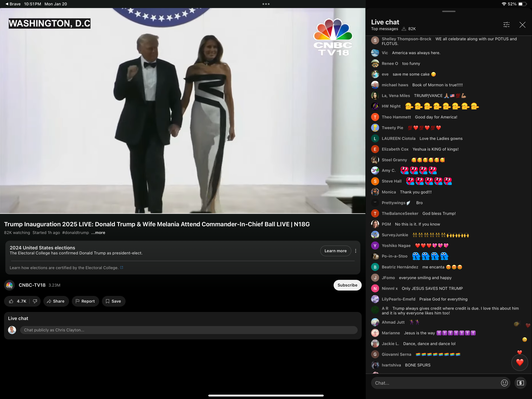Close the Live chat panel
The width and height of the screenshot is (532, 399).
coord(522,25)
